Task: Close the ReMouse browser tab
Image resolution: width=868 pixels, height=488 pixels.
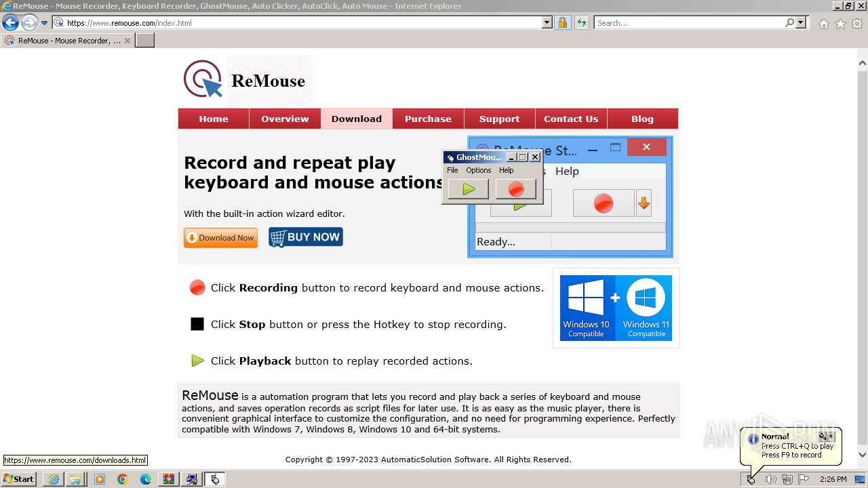Action: point(127,41)
